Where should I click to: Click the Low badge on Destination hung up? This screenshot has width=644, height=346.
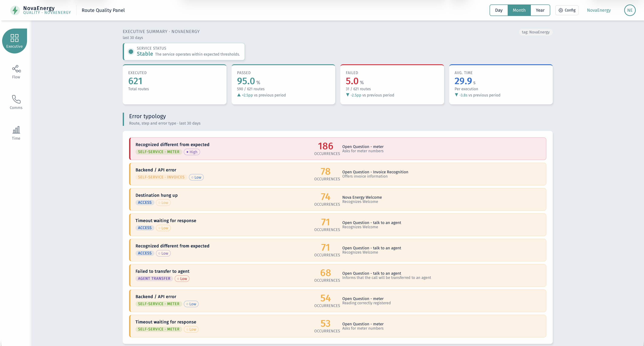[163, 202]
